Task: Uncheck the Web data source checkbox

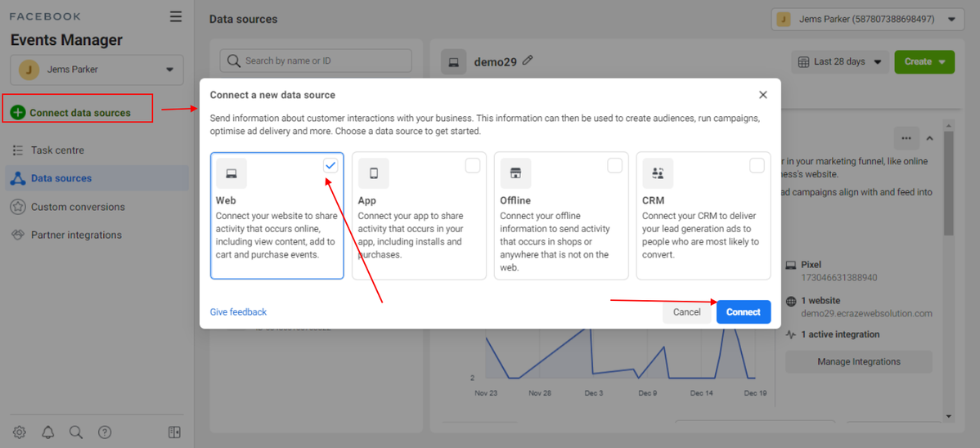Action: [x=330, y=165]
